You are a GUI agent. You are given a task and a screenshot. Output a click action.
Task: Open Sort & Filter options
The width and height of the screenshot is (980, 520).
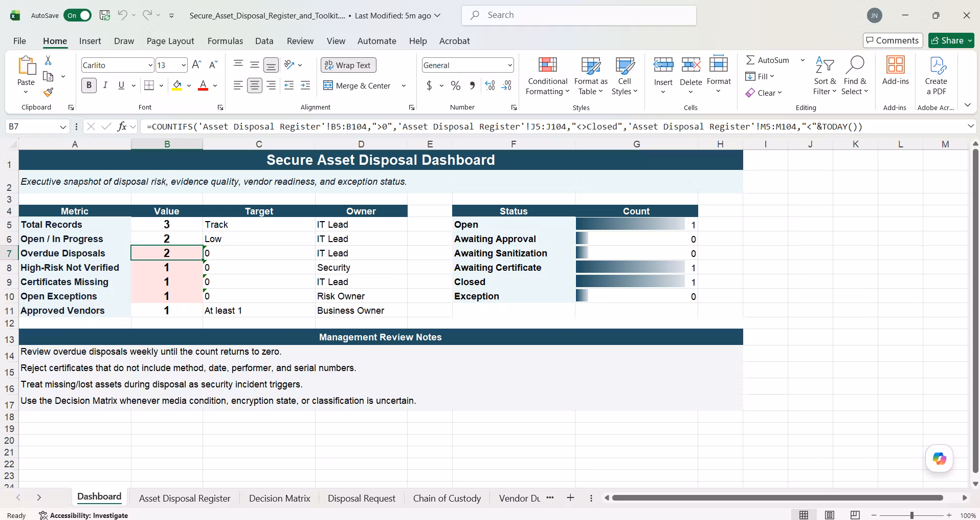pos(825,76)
